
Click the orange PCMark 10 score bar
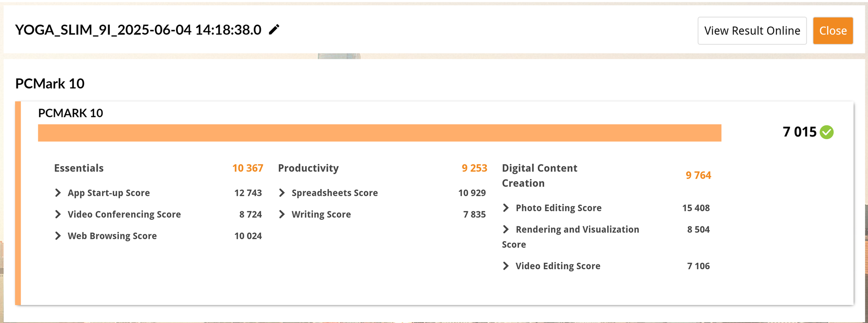(x=380, y=133)
